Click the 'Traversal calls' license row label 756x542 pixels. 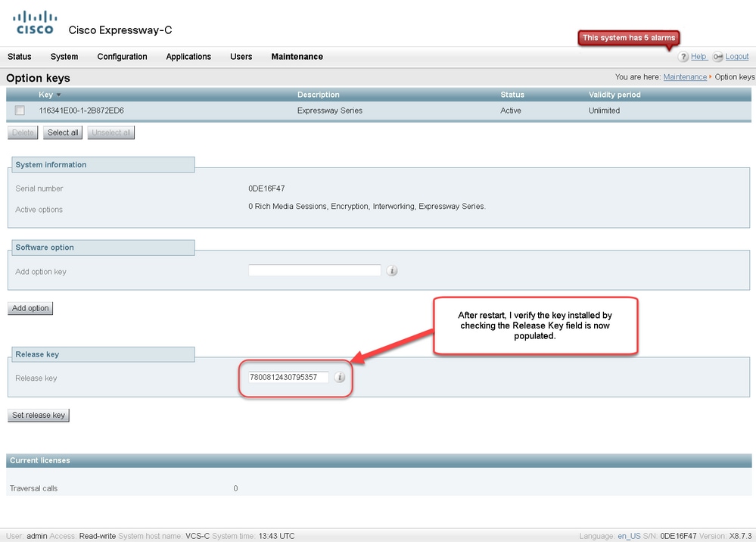(34, 488)
